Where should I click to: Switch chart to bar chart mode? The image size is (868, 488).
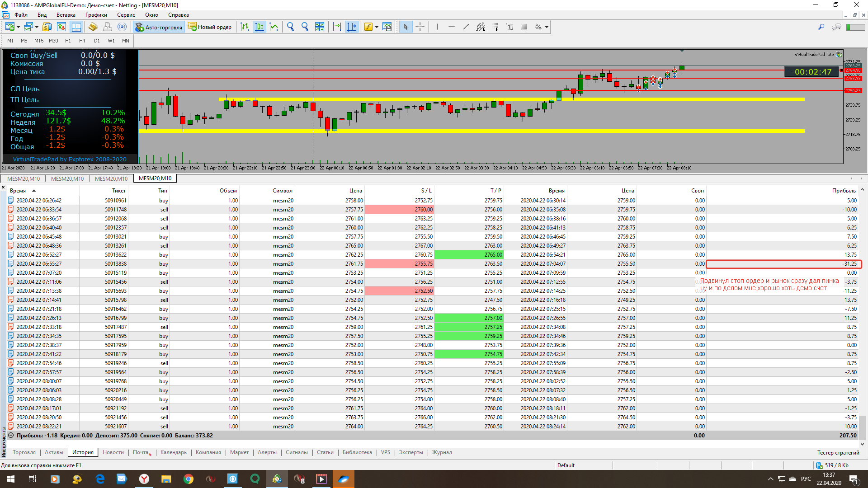(x=245, y=27)
